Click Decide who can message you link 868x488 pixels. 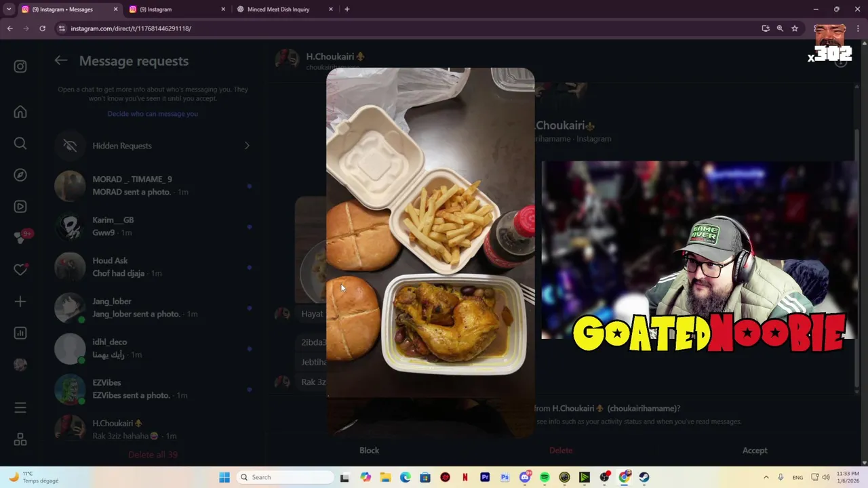tap(153, 114)
